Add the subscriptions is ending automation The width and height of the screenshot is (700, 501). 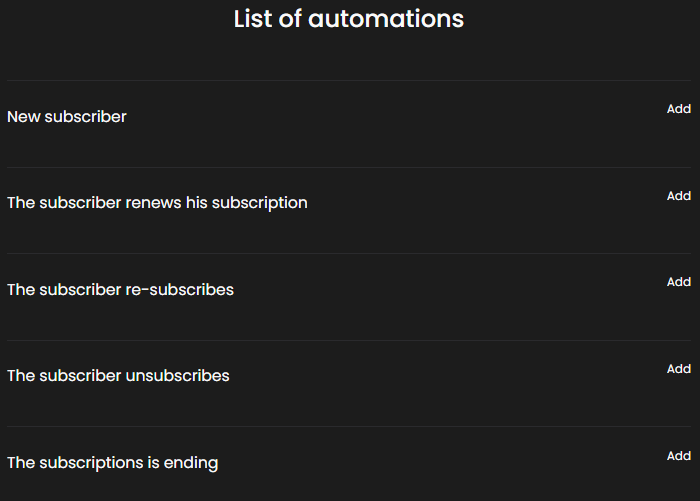679,456
